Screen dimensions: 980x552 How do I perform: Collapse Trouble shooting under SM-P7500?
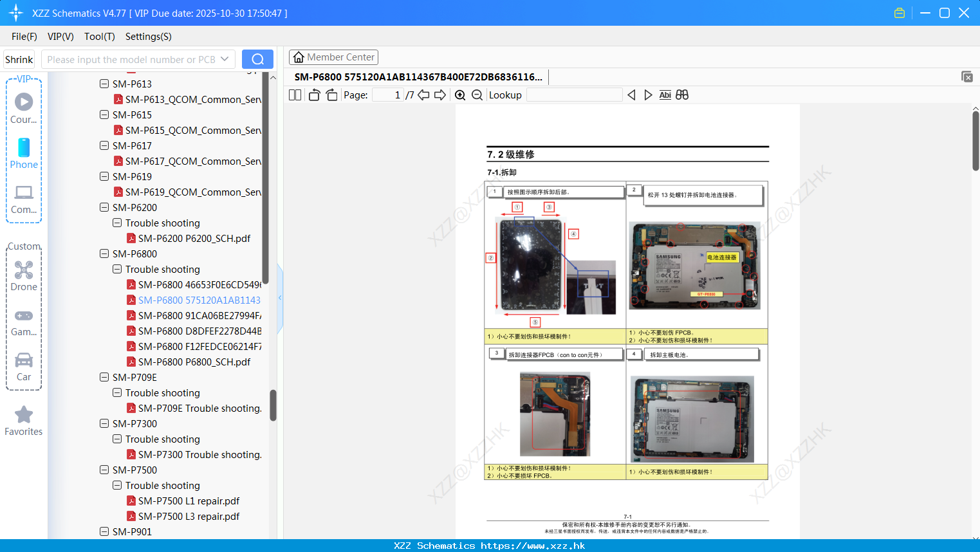point(117,485)
